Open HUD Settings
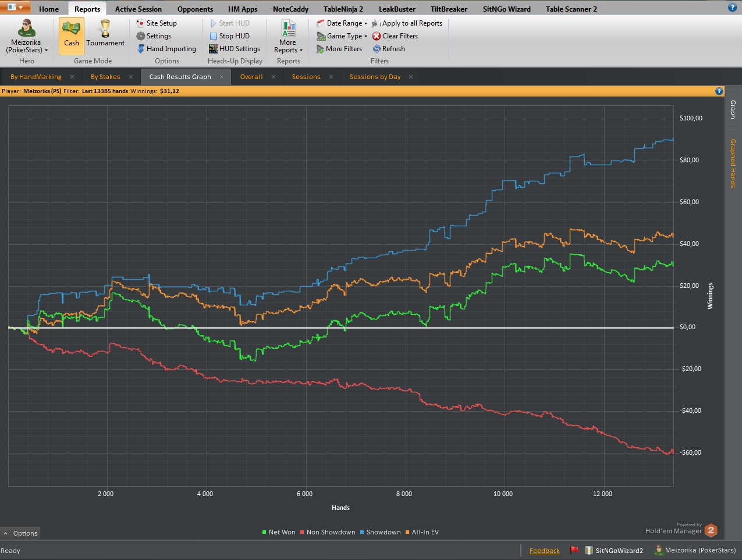This screenshot has height=560, width=742. click(x=235, y=49)
